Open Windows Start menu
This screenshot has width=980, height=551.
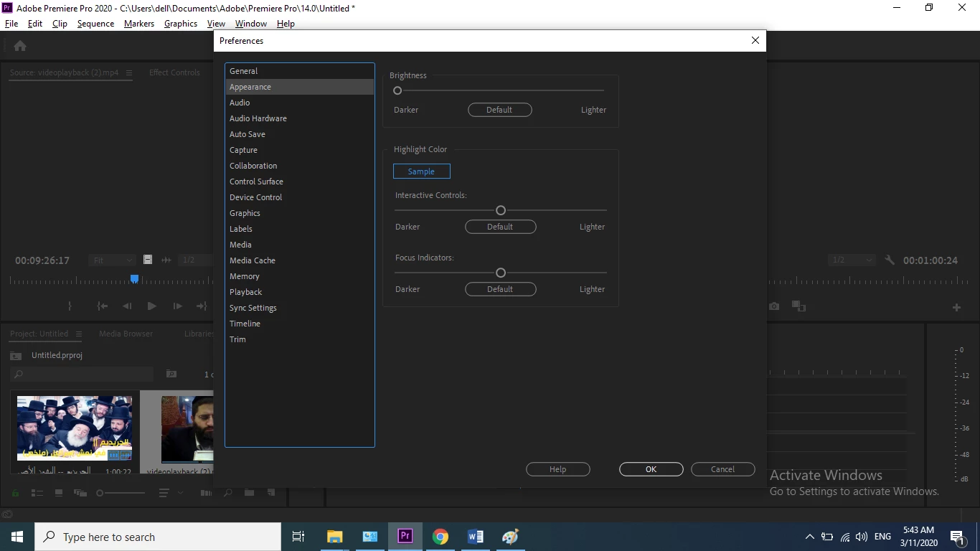tap(17, 537)
